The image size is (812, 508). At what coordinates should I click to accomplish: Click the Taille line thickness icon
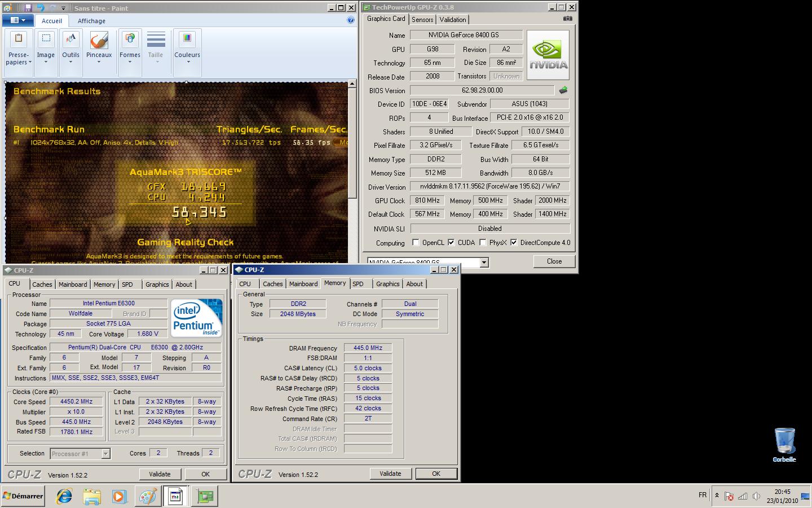pos(156,40)
